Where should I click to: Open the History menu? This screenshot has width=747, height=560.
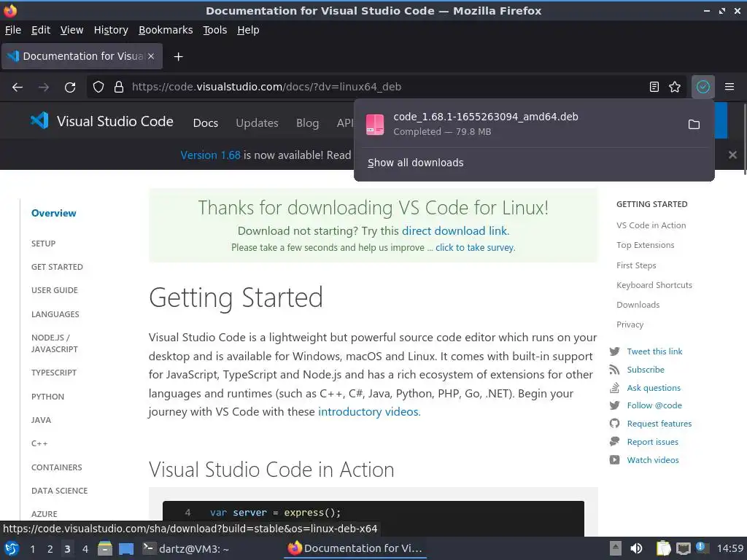[111, 30]
